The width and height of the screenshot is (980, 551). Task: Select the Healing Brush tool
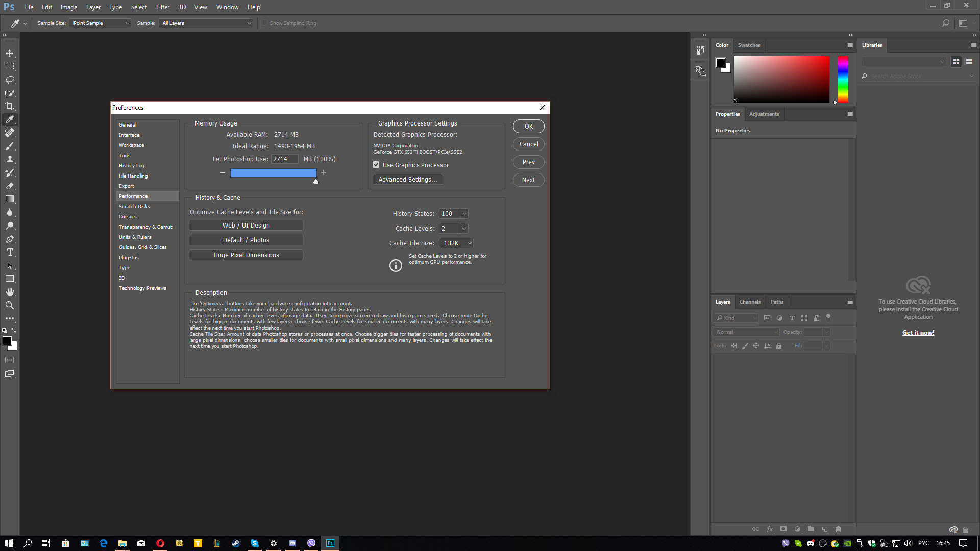[10, 133]
